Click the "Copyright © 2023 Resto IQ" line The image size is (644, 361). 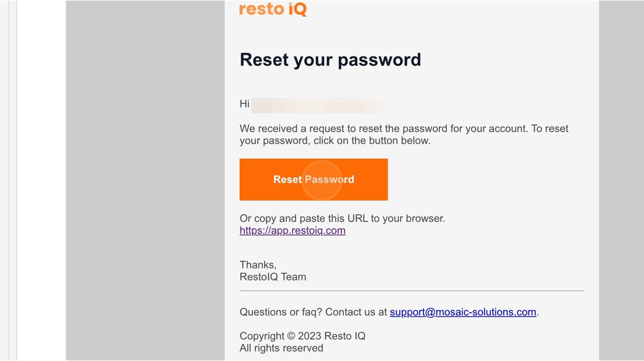coord(302,336)
